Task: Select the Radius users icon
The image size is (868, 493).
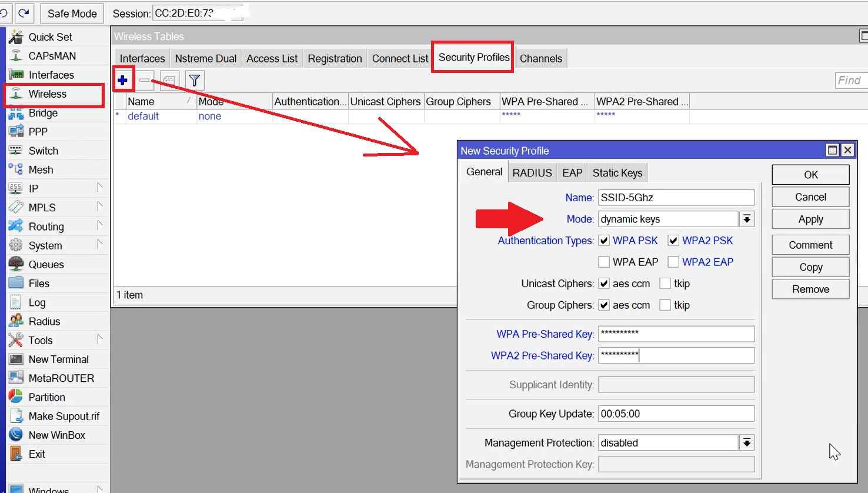Action: (16, 321)
